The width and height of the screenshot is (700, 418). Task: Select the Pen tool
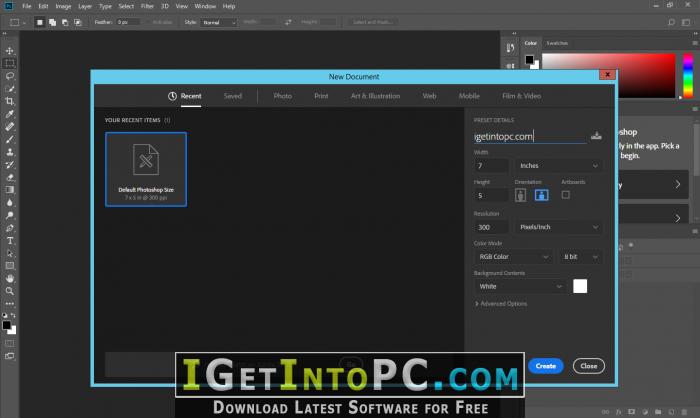tap(9, 228)
